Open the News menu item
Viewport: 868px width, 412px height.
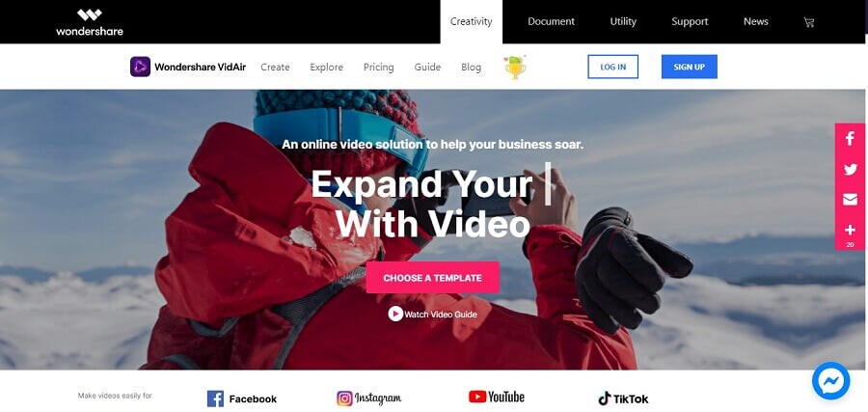pyautogui.click(x=755, y=21)
